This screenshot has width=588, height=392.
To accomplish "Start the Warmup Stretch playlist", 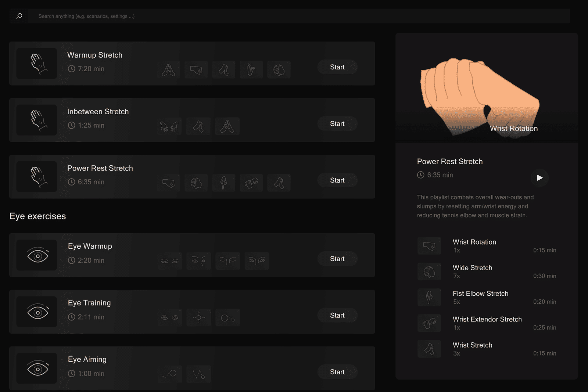I will click(337, 67).
